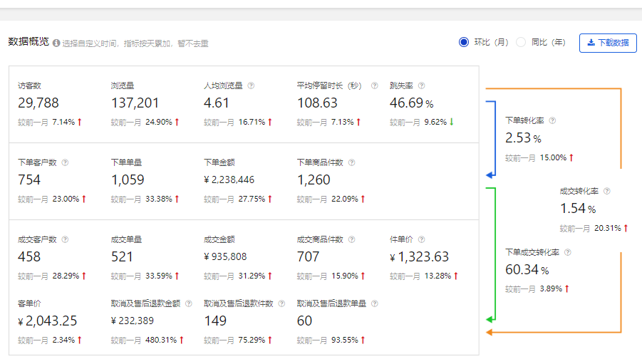Click help icon next to 人均浏览量
The height and width of the screenshot is (364, 642).
click(x=251, y=86)
